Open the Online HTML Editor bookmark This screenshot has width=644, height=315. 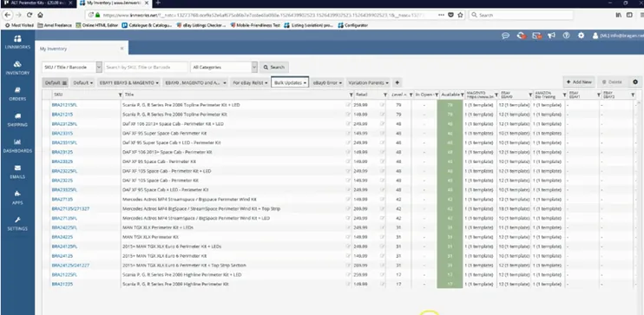click(97, 25)
